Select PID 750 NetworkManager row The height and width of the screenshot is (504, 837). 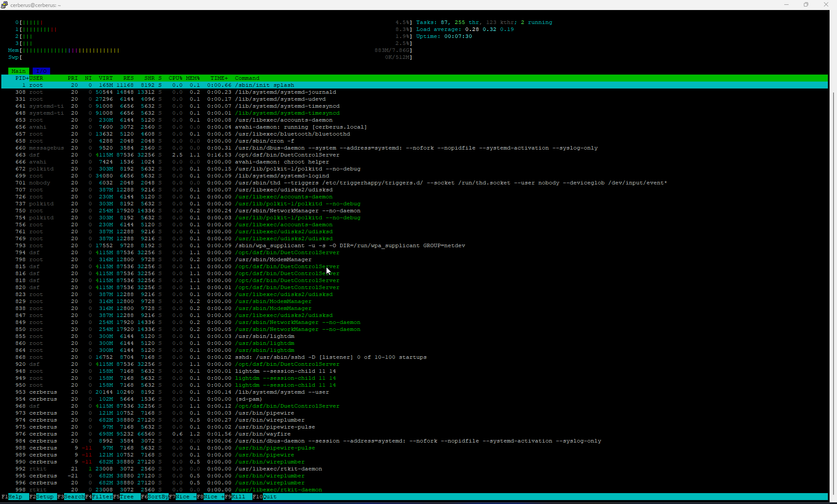415,211
